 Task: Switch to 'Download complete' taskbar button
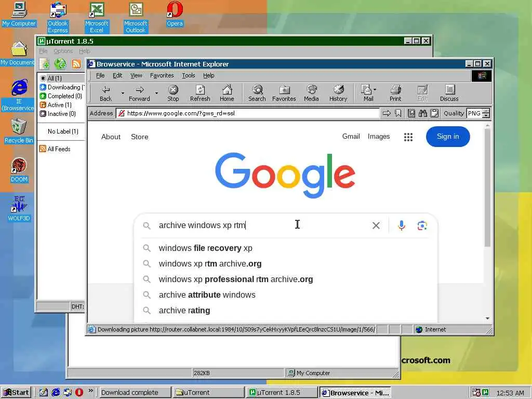[135, 393]
